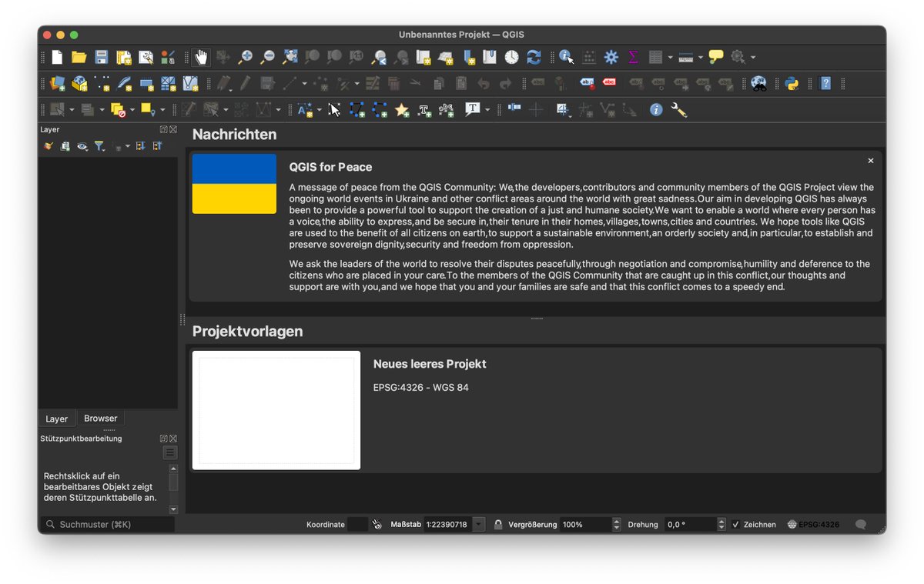Screen dimensions: 924x584
Task: Float the Layer panel with undock icon
Action: click(164, 129)
